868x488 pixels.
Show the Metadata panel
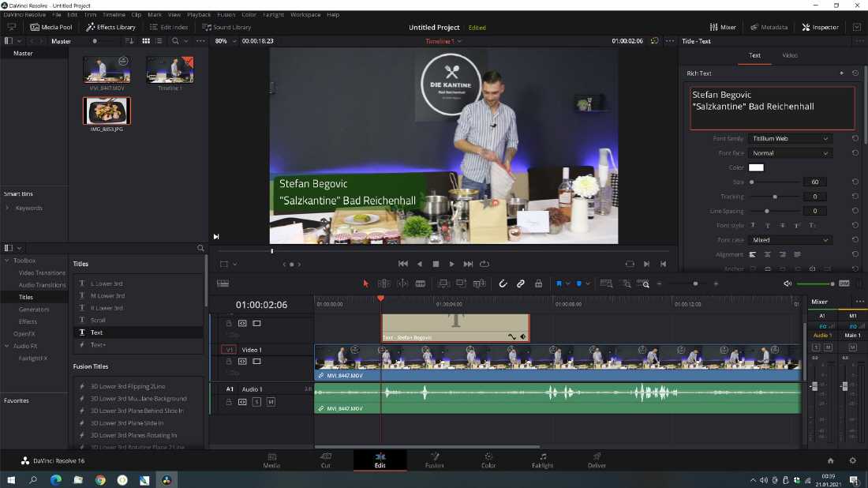pos(769,27)
